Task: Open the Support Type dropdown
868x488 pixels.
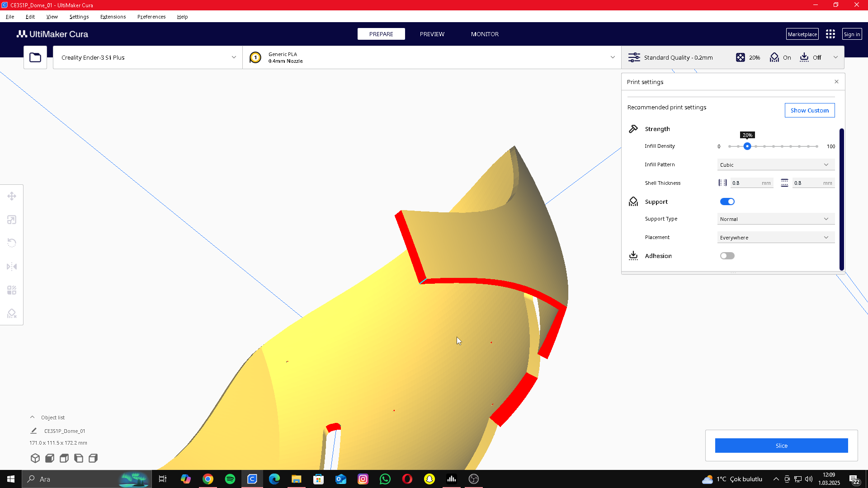Action: 776,219
